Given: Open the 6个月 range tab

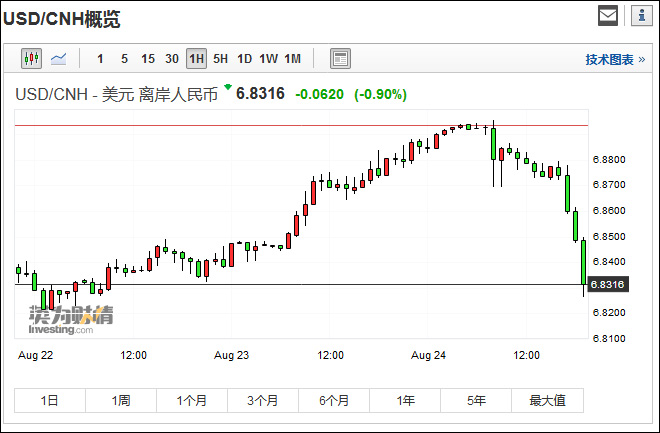Looking at the screenshot, I should 334,400.
